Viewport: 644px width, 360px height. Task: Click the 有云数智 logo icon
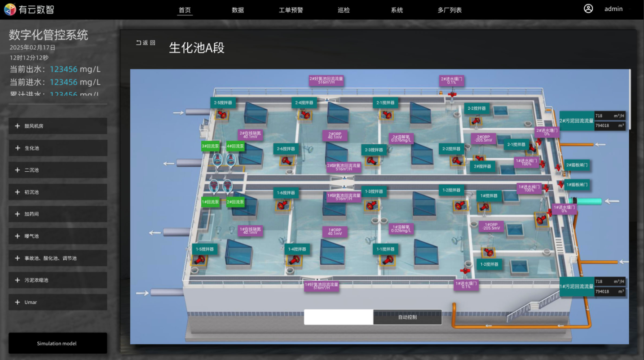(10, 9)
